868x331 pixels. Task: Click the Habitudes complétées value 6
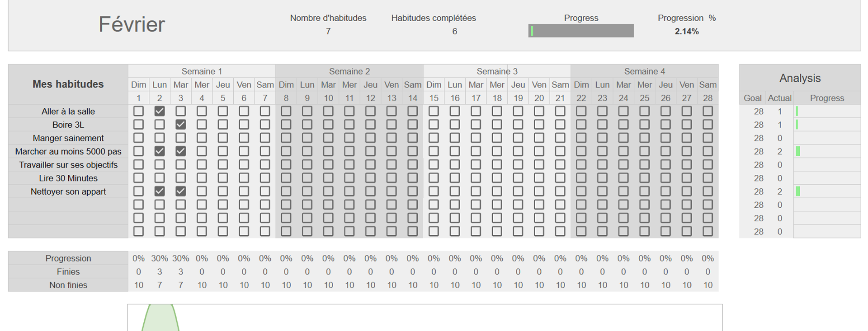coord(455,31)
